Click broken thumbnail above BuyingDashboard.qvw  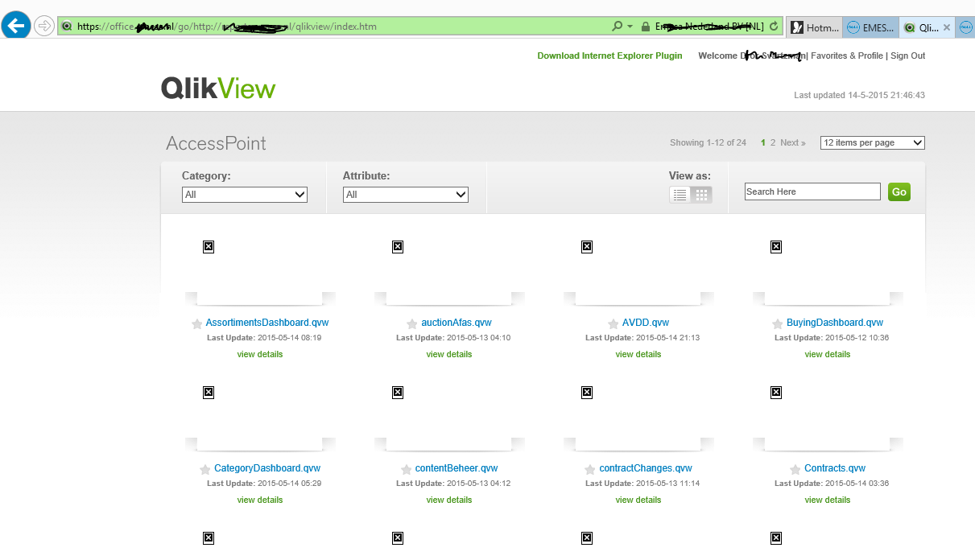click(x=776, y=247)
